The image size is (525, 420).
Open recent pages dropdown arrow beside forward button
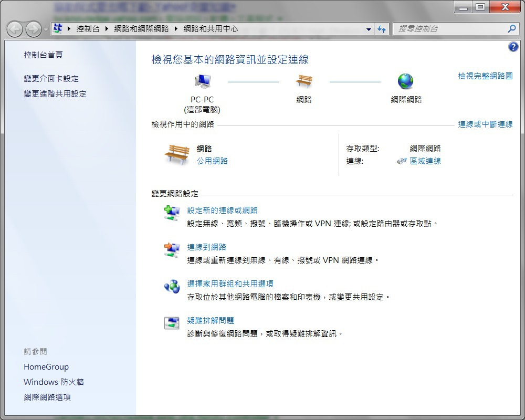[46, 29]
